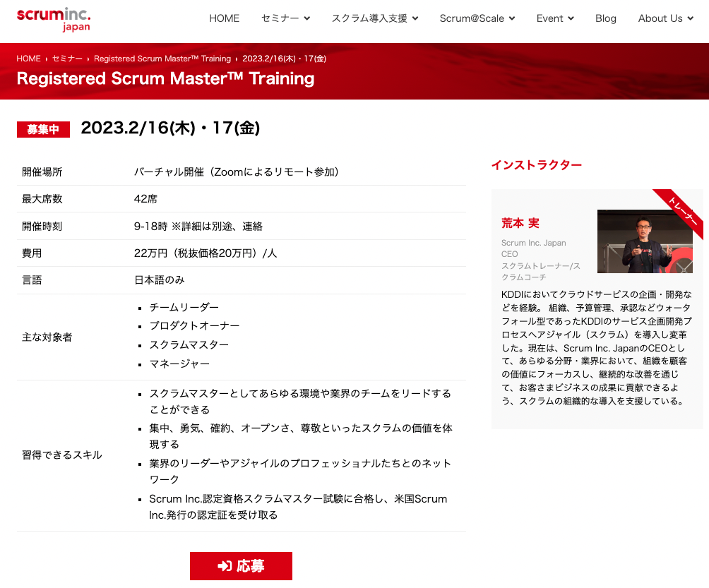Expand the スクラム導入支援 chevron
This screenshot has height=588, width=709.
point(415,18)
